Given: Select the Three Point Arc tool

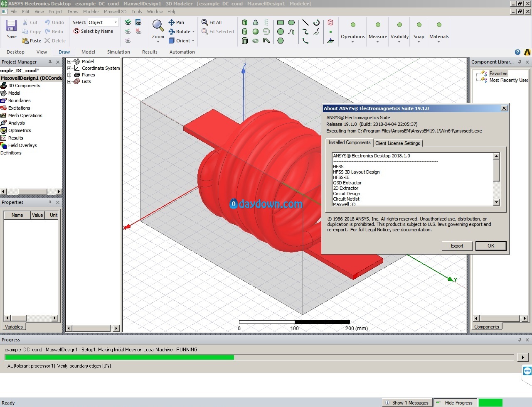Looking at the screenshot, I should 305,41.
